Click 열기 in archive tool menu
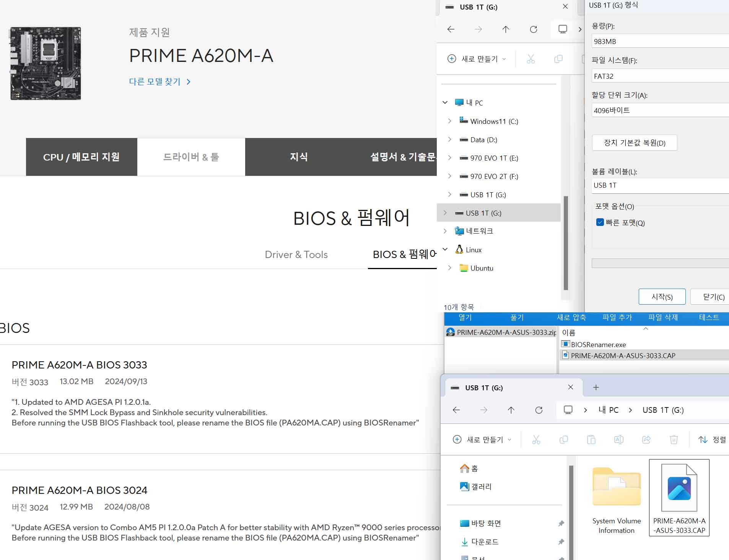The image size is (729, 560). tap(465, 317)
